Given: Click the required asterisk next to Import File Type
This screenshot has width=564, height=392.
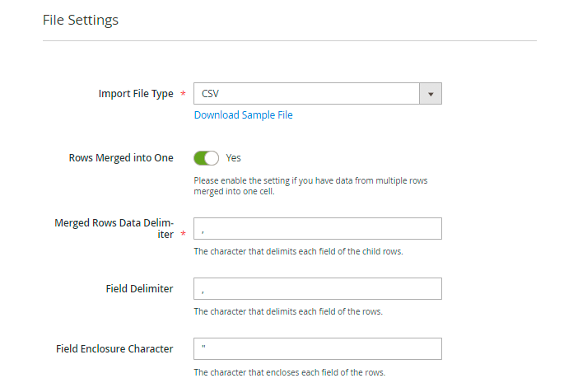Looking at the screenshot, I should click(x=182, y=95).
